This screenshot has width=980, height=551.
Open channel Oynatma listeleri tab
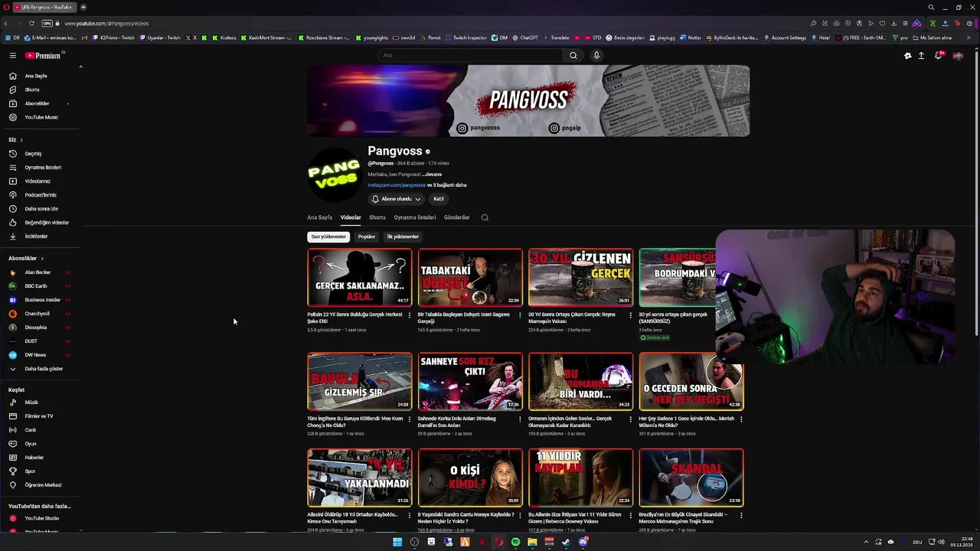(415, 217)
